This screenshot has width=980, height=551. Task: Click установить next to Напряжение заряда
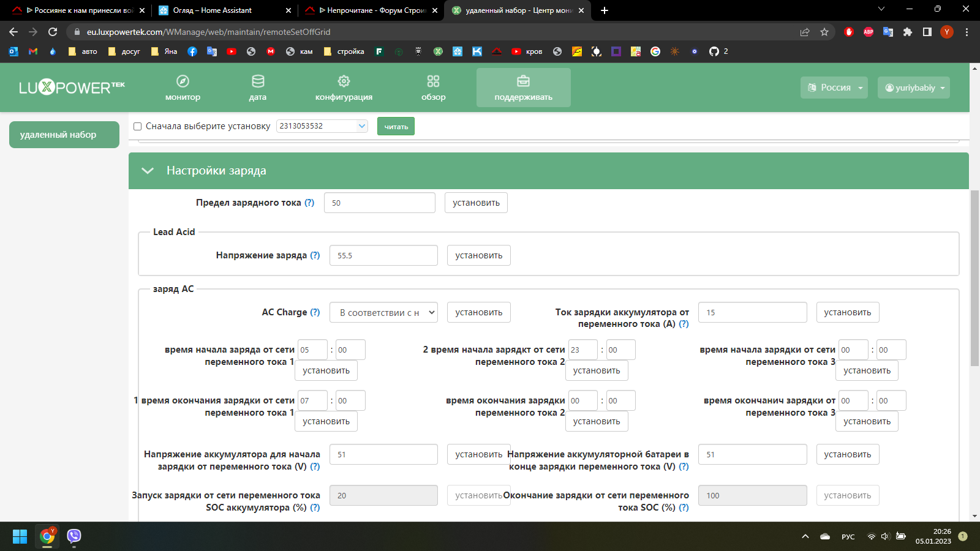pos(479,255)
